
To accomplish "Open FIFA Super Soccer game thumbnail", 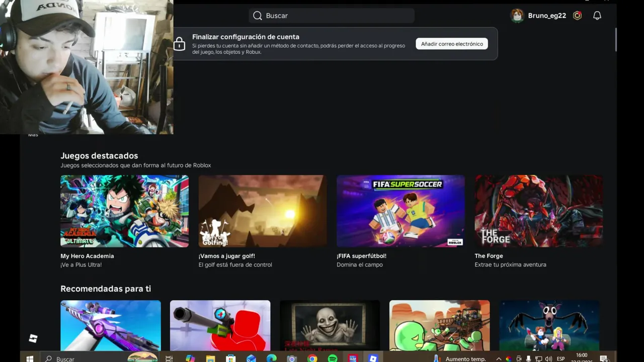I will coord(400,211).
